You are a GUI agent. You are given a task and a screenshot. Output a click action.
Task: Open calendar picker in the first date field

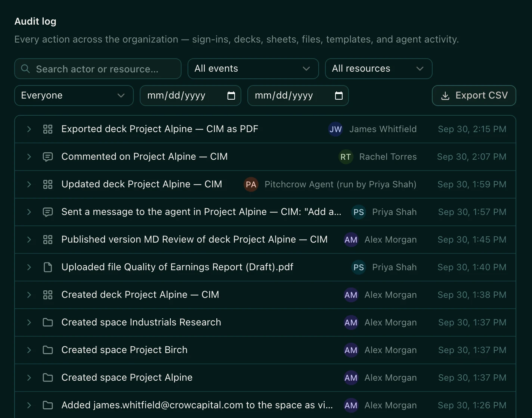tap(231, 96)
